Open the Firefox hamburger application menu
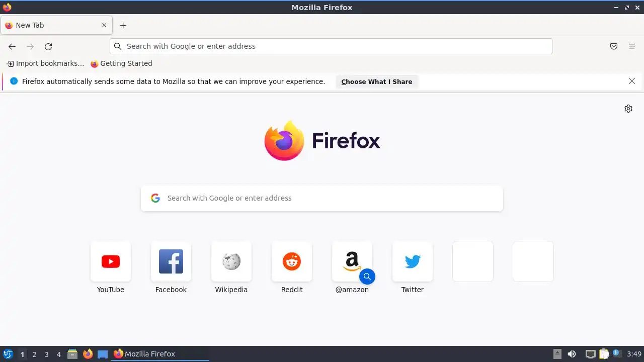644x362 pixels. (x=632, y=46)
